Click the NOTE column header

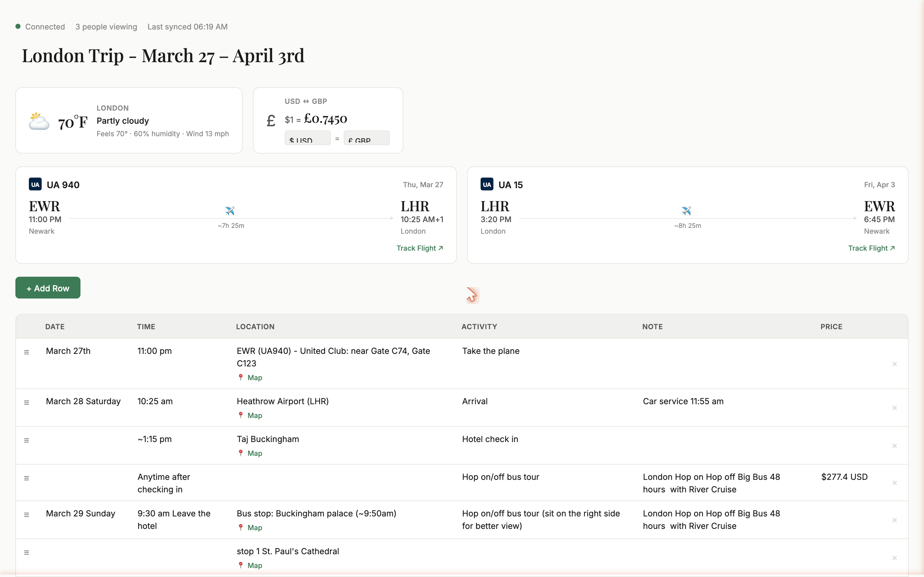pos(652,326)
